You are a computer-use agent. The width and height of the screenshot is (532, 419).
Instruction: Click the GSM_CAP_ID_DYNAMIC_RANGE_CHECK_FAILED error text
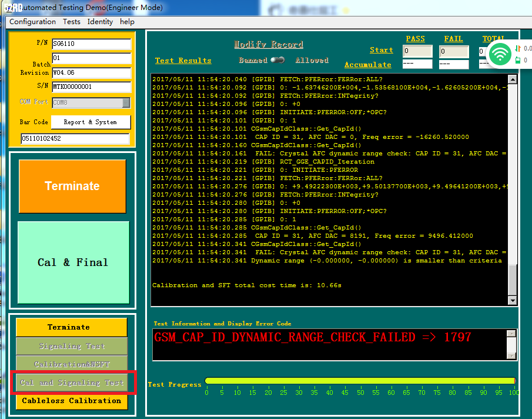click(313, 338)
